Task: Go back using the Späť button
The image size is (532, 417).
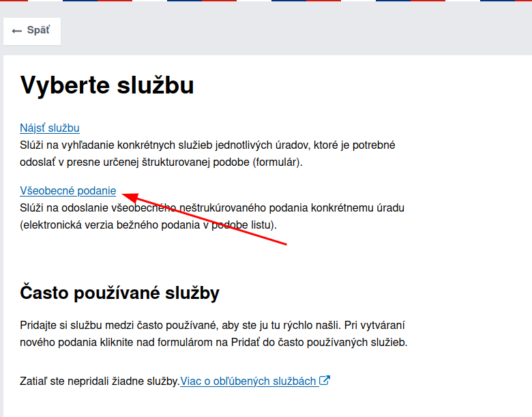Action: pyautogui.click(x=32, y=31)
